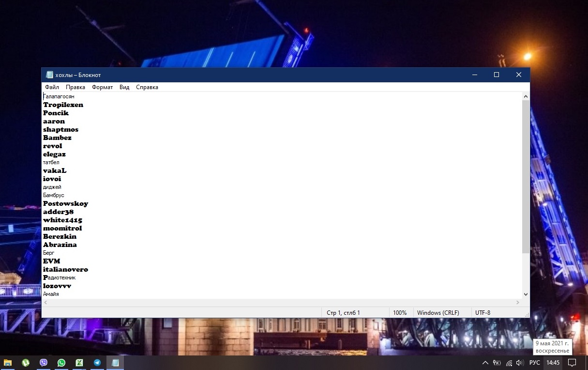Screen dimensions: 588x370
Task: Click the taskbar clock 14:45
Action: pyautogui.click(x=553, y=363)
